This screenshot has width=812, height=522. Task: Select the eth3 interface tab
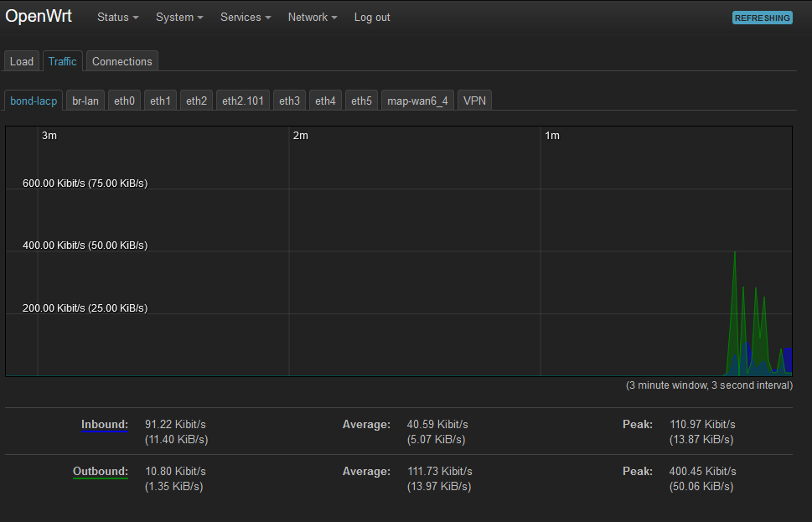[x=289, y=101]
